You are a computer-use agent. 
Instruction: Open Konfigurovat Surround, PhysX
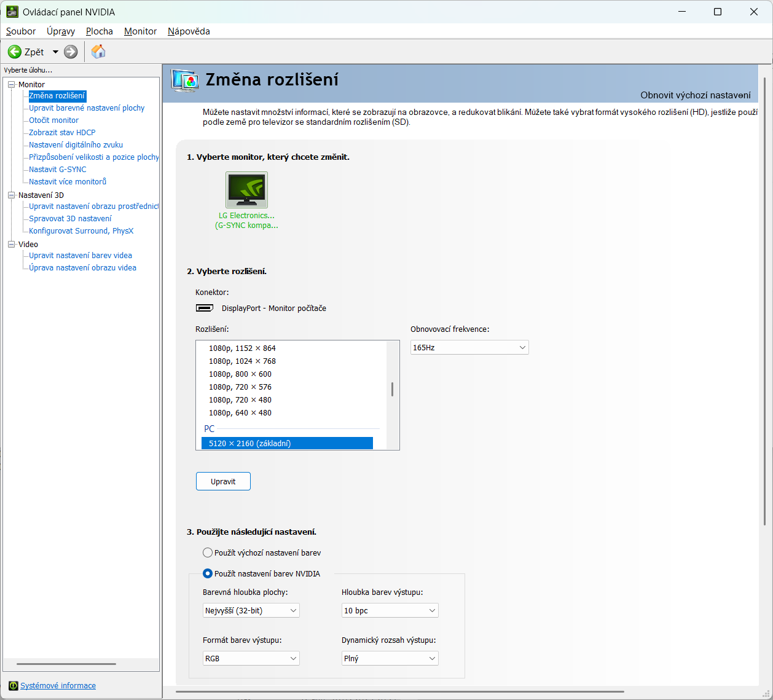click(x=81, y=231)
